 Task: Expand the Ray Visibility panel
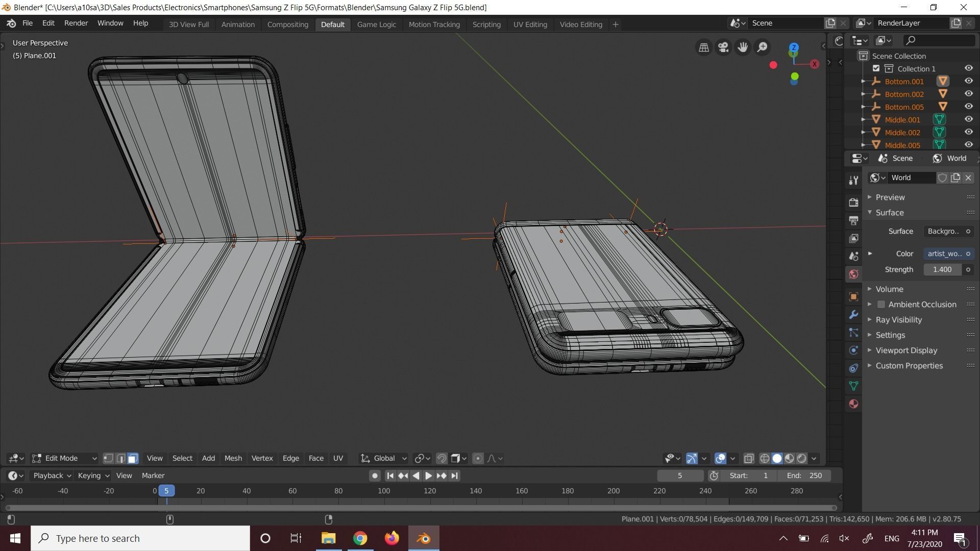click(x=898, y=320)
